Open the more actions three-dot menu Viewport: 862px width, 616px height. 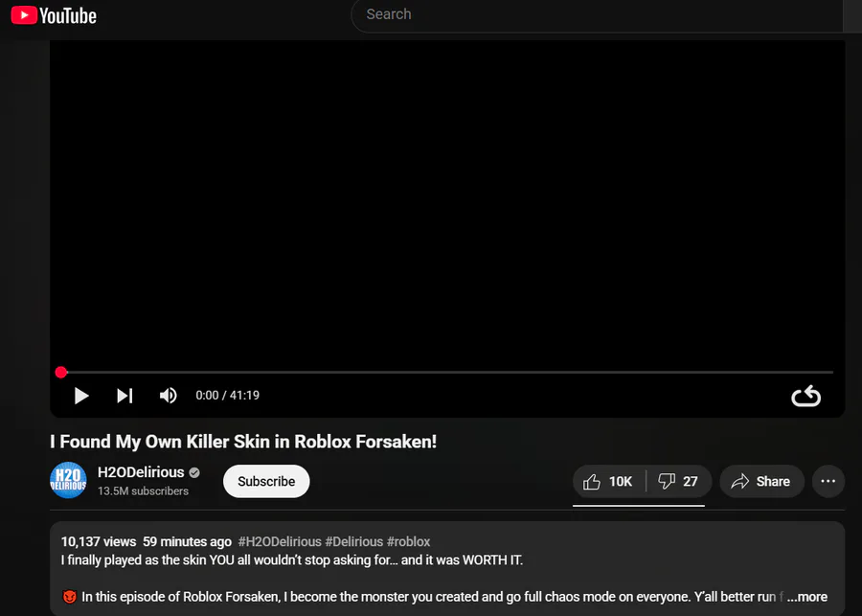coord(828,482)
